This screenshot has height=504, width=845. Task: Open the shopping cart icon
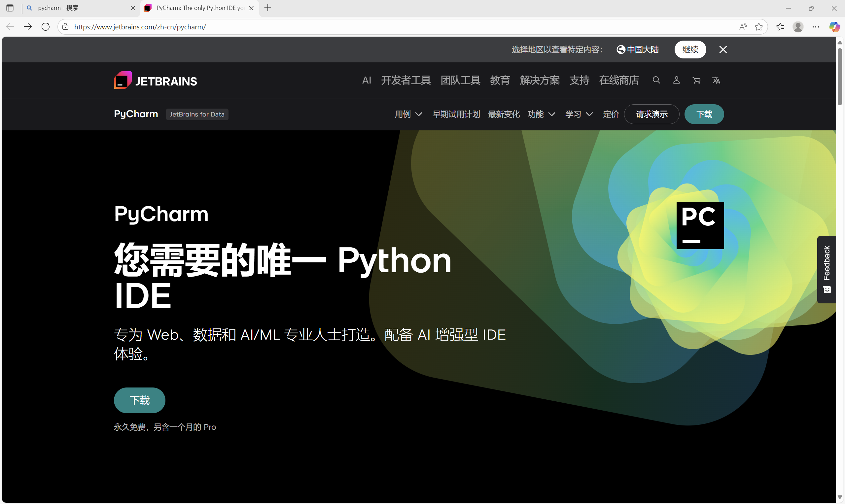pos(696,81)
